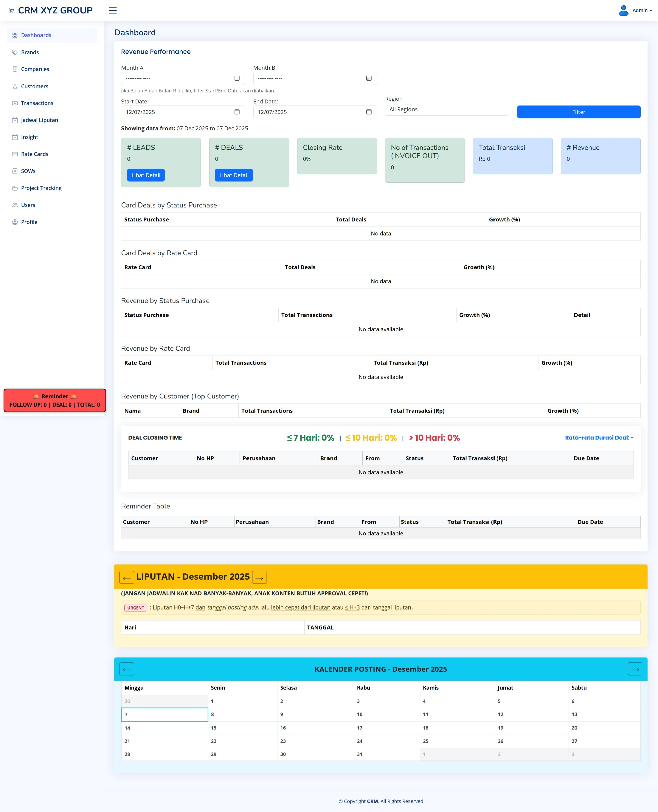This screenshot has width=658, height=812.
Task: Open Jadwal Liputan in the sidebar
Action: click(x=39, y=120)
